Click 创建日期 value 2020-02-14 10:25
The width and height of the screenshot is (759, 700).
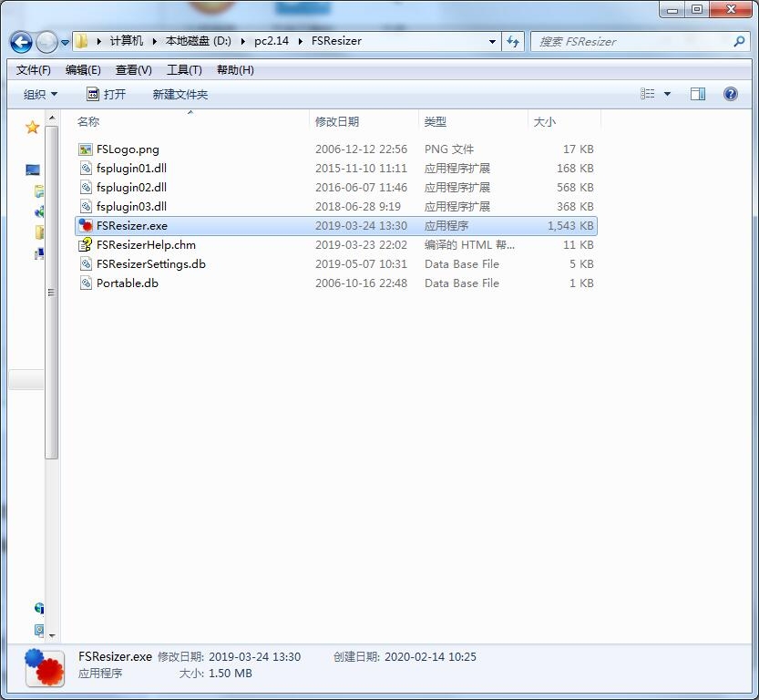point(430,657)
